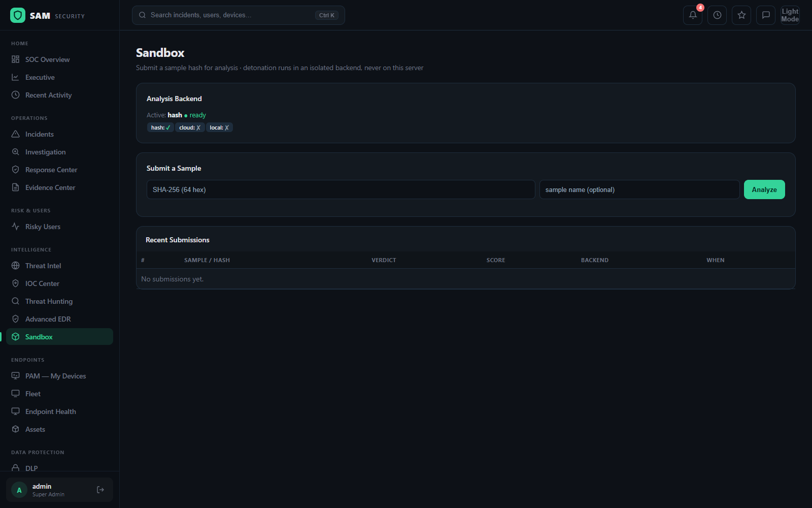The image size is (812, 508).
Task: Click the VERDICT column header
Action: pyautogui.click(x=384, y=260)
